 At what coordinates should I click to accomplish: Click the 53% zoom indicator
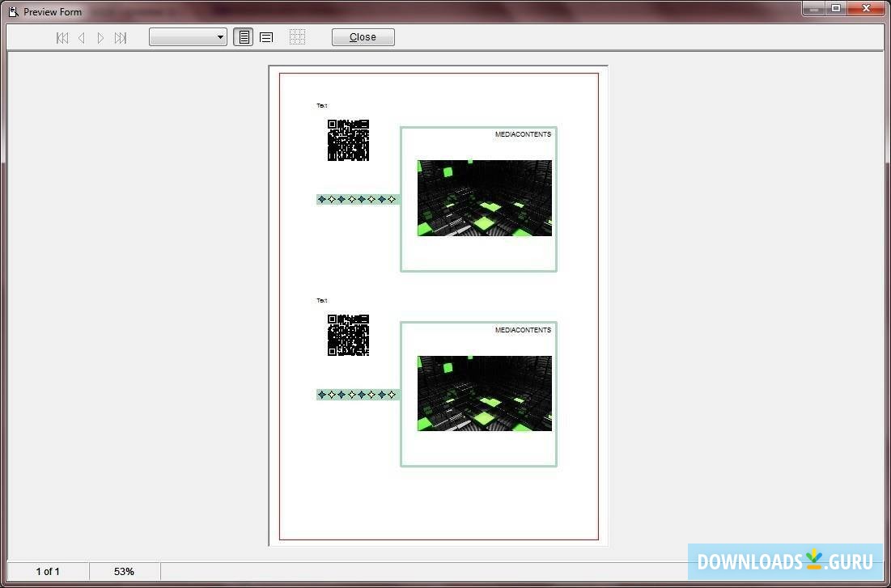[123, 571]
